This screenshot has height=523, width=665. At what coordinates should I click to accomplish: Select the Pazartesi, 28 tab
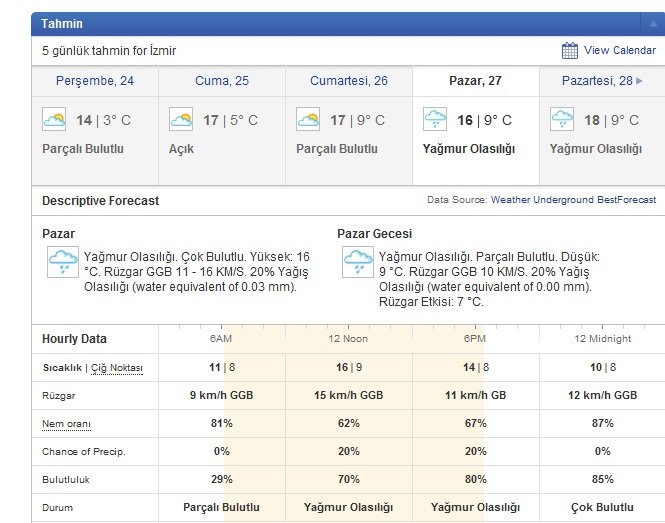pos(596,81)
